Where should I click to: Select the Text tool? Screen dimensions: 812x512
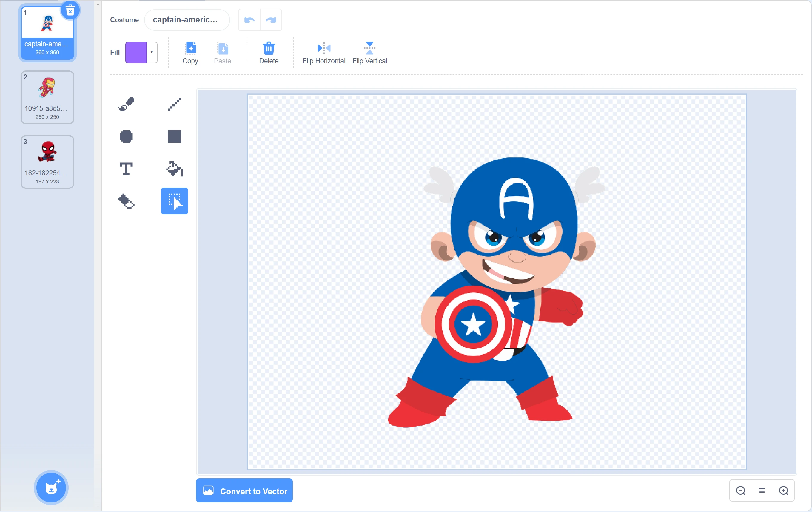[x=126, y=169]
